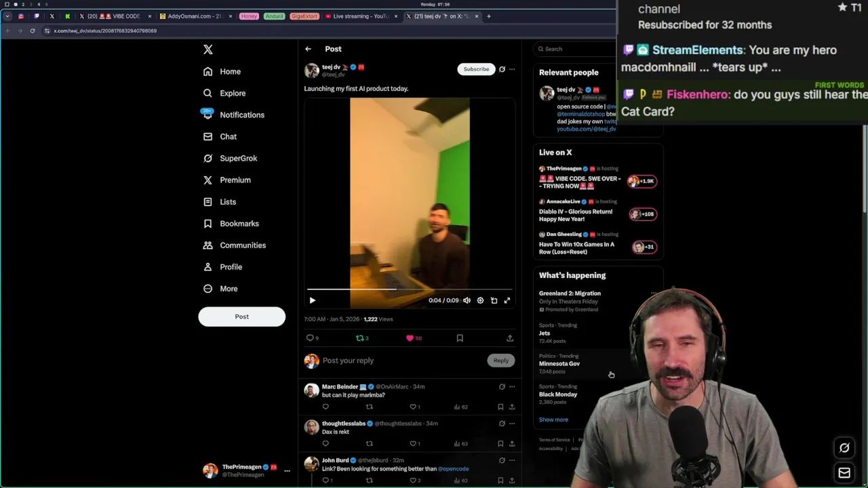This screenshot has width=868, height=488.
Task: Open a new browser tab
Action: click(488, 16)
